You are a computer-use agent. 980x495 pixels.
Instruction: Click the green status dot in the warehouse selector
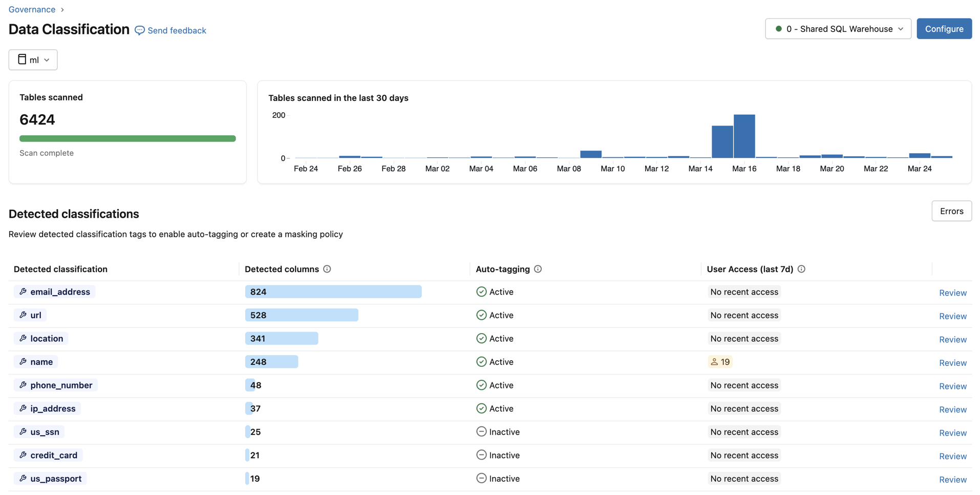tap(778, 29)
